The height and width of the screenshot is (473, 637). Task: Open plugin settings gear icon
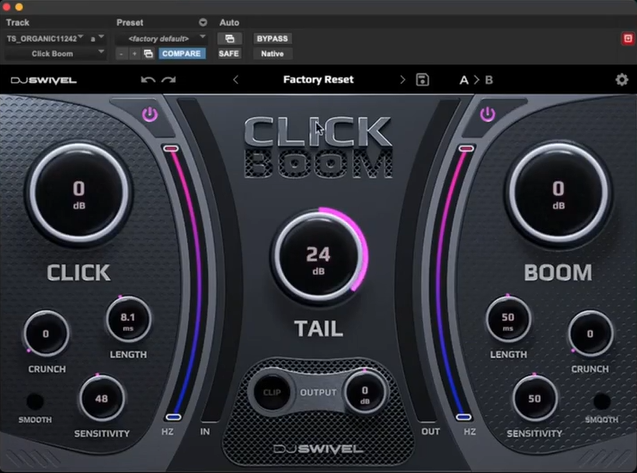622,80
